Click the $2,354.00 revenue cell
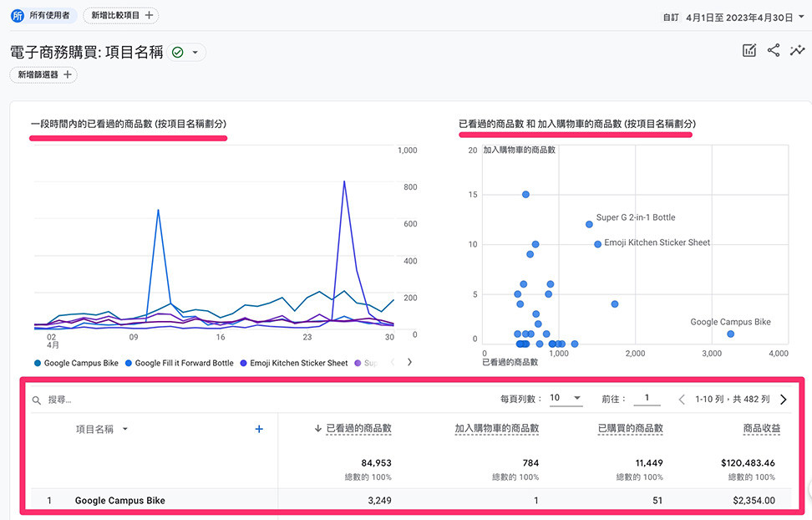812x520 pixels. 754,500
